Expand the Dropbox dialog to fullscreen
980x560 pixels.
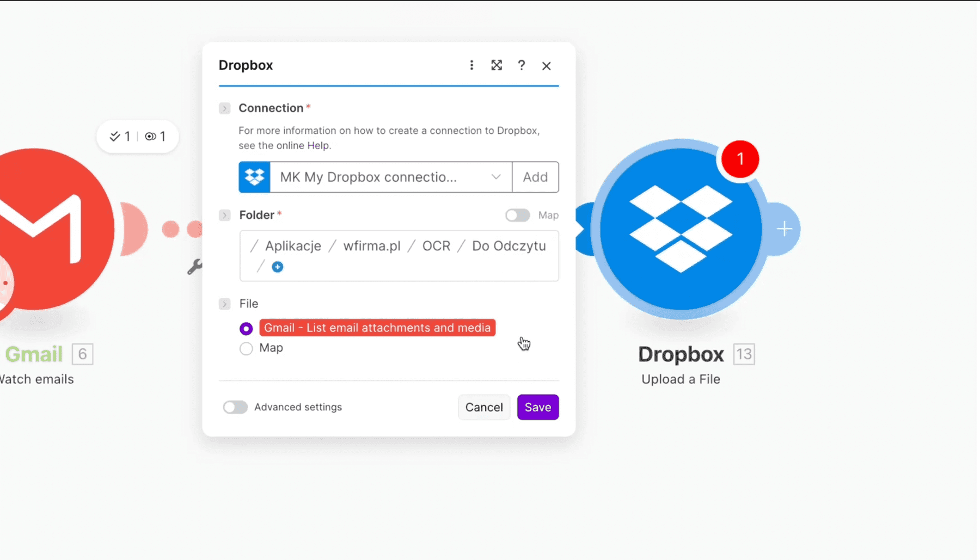(x=497, y=65)
